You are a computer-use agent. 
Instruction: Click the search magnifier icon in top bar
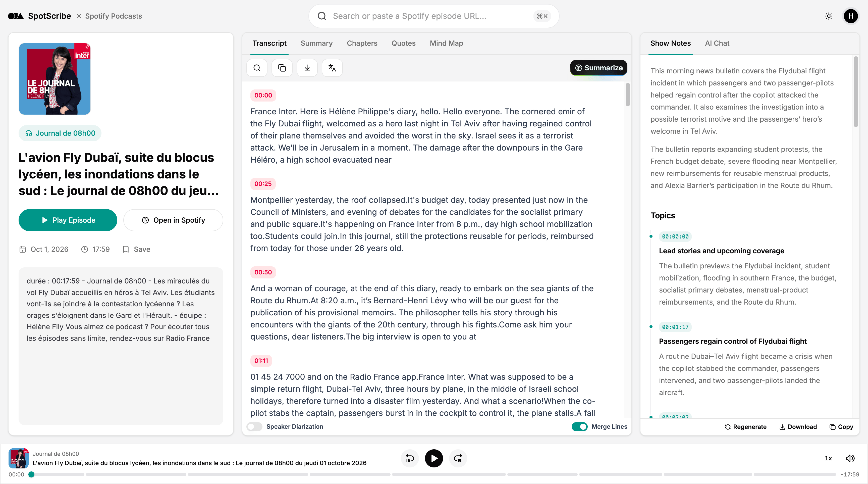tap(322, 16)
